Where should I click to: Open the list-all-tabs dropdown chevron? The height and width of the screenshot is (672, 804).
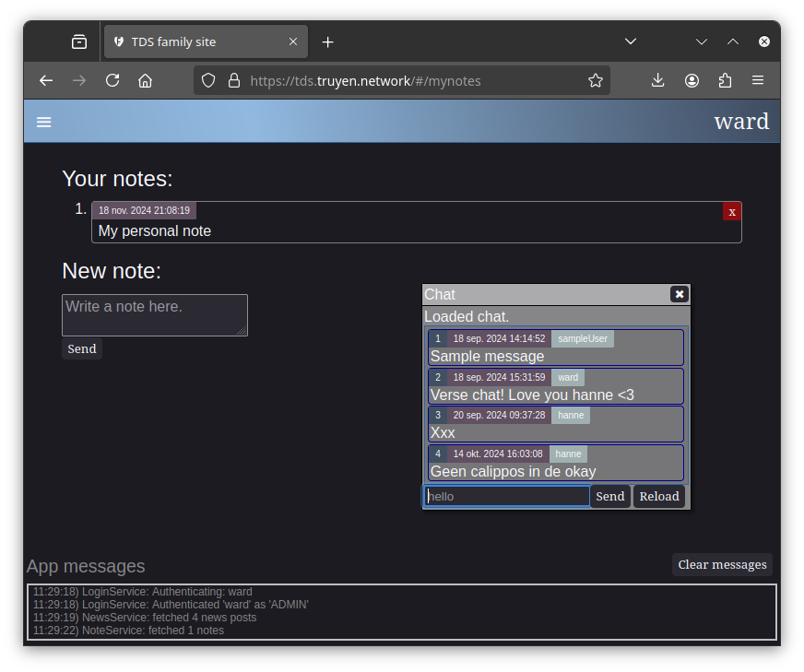(x=631, y=41)
